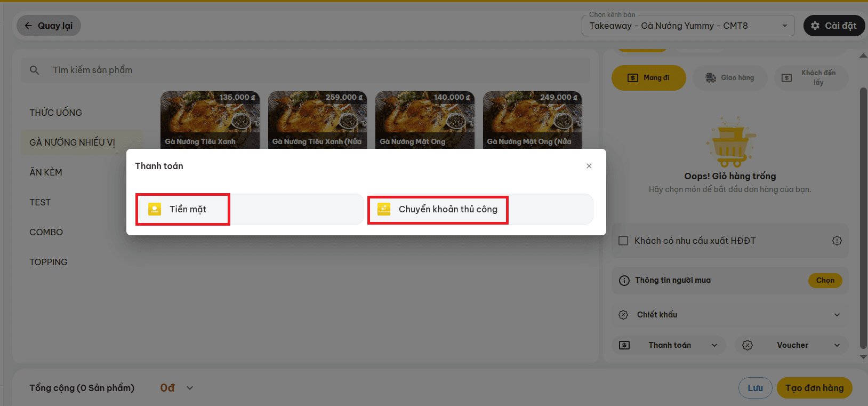The width and height of the screenshot is (868, 406).
Task: Click the Tổng cộng (0 Sản phẩm) label
Action: 82,388
